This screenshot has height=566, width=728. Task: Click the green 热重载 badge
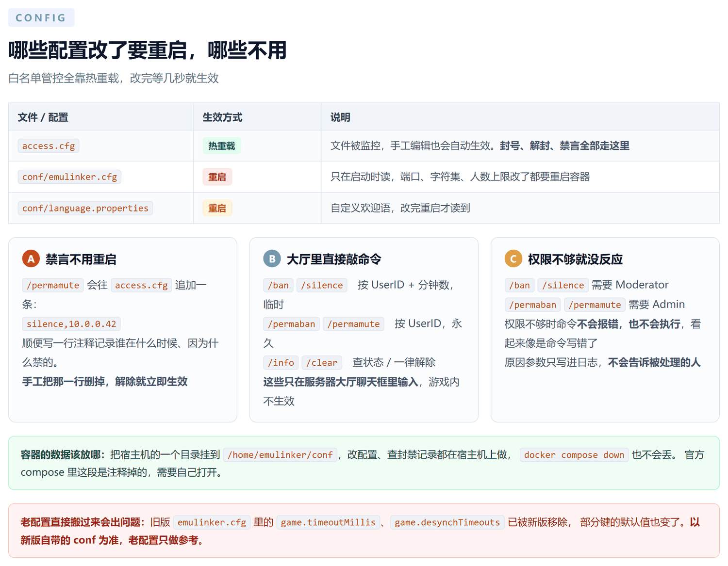[x=222, y=146]
